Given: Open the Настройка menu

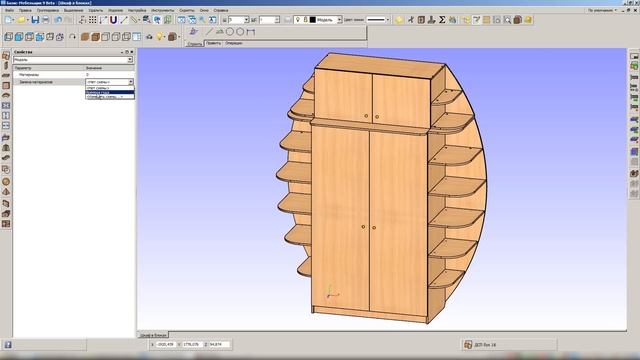Looking at the screenshot, I should point(137,10).
